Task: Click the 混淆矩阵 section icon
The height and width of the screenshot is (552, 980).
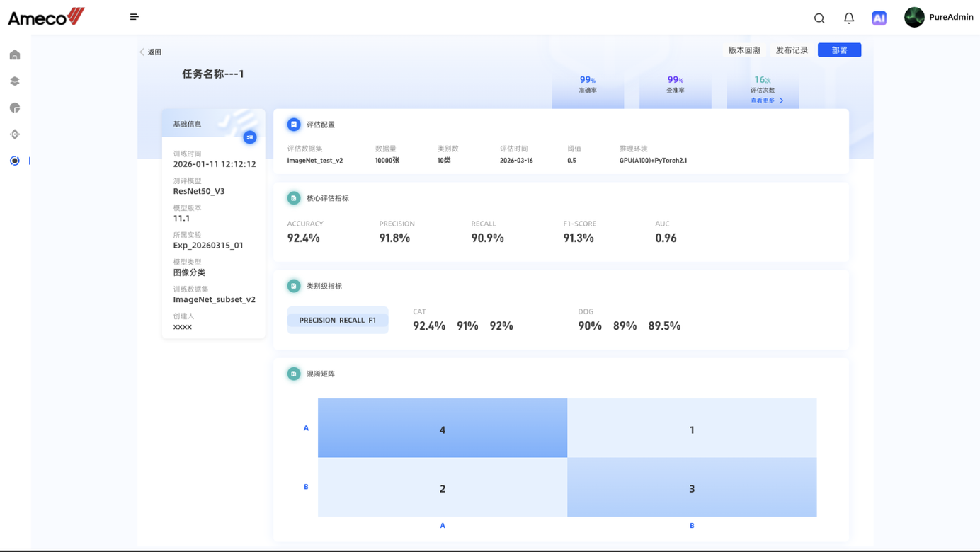Action: tap(294, 374)
